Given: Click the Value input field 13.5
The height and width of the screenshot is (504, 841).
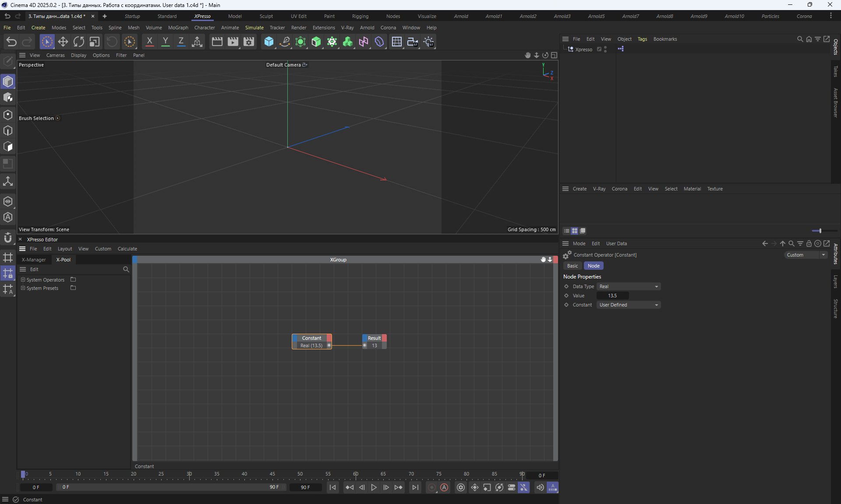Looking at the screenshot, I should point(612,296).
